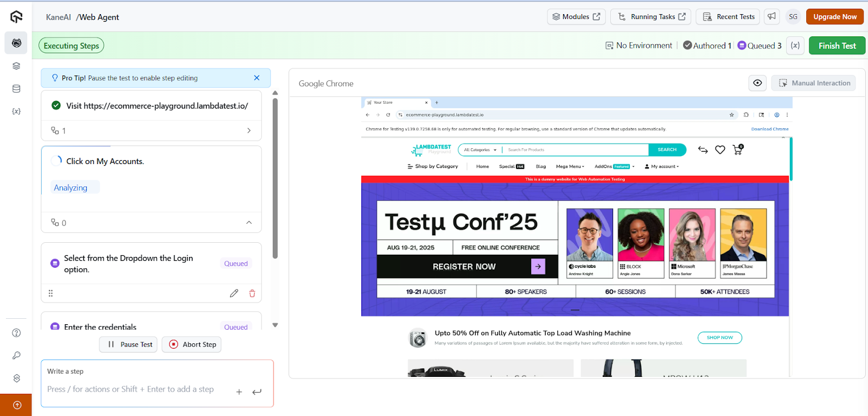Click the plus icon in Write a step
This screenshot has width=868, height=416.
click(x=239, y=392)
